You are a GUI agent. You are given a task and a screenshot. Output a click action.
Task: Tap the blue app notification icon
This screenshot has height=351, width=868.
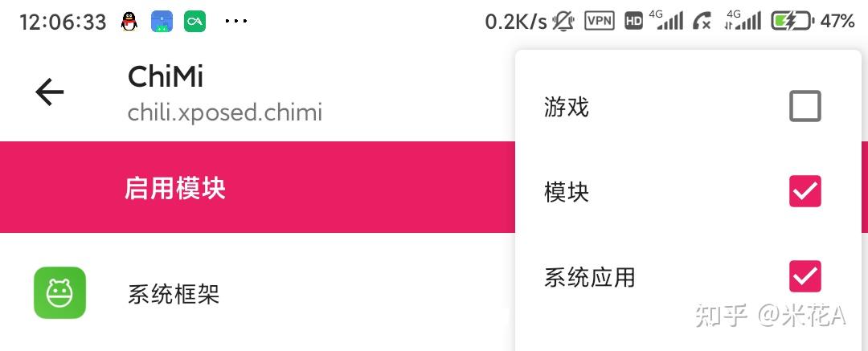pyautogui.click(x=162, y=22)
